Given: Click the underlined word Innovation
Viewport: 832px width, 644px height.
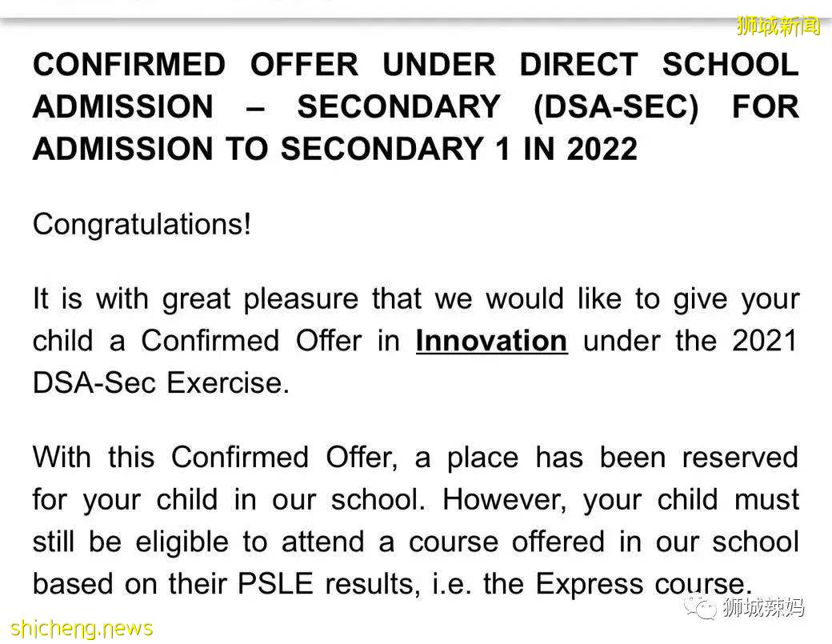Looking at the screenshot, I should pyautogui.click(x=491, y=342).
